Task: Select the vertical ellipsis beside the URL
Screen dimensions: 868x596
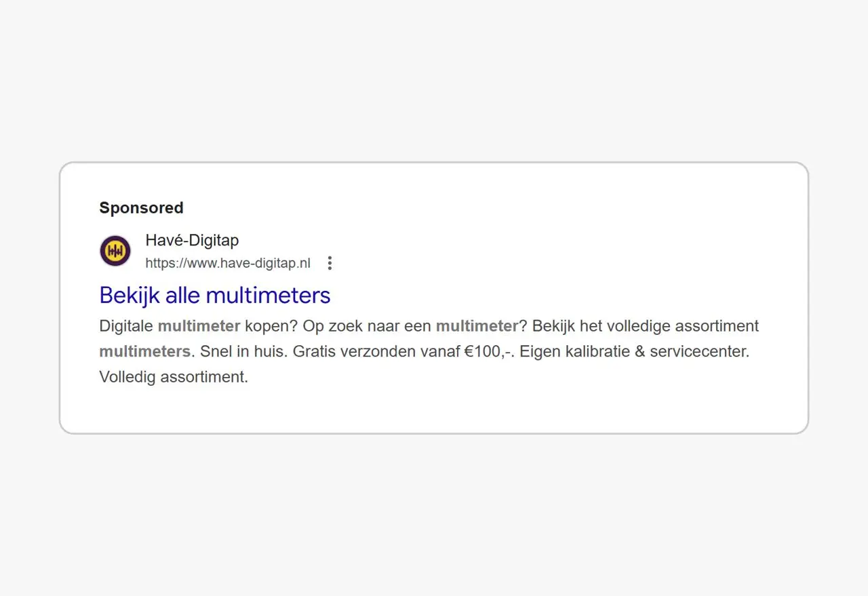Action: click(x=330, y=263)
